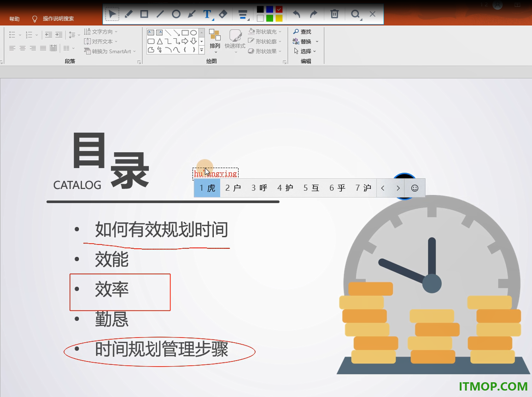Pick the white color swatch
This screenshot has height=397, width=532.
point(260,18)
